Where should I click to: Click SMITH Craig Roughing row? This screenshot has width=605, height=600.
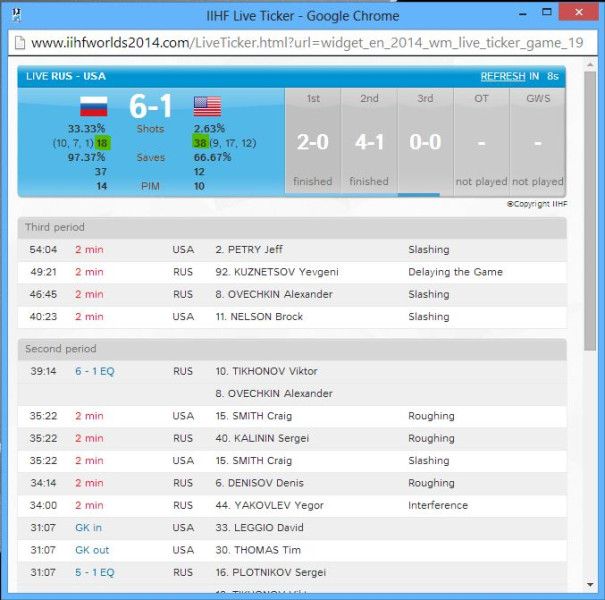292,416
